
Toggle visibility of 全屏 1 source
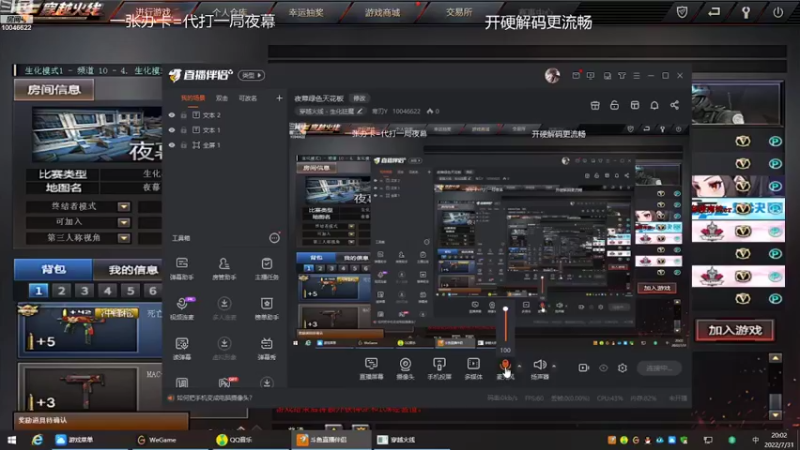172,145
